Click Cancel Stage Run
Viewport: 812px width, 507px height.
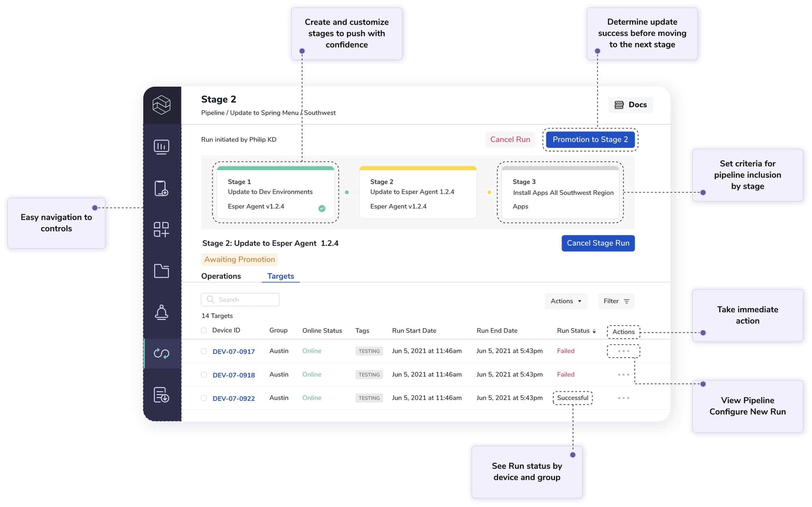pos(598,243)
